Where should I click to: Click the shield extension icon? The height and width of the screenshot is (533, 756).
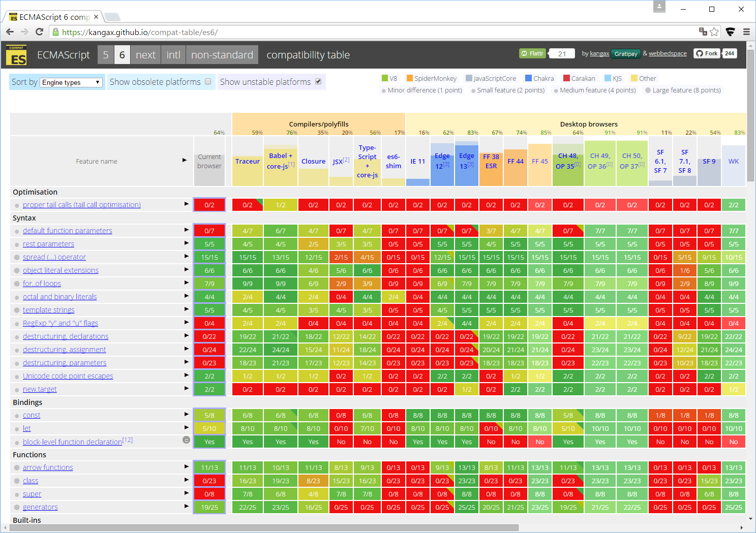pyautogui.click(x=730, y=32)
